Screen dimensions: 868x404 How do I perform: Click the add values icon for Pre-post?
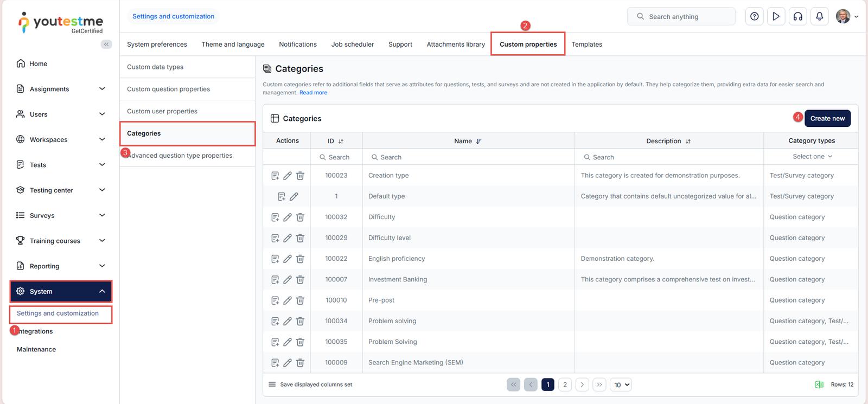pyautogui.click(x=275, y=300)
